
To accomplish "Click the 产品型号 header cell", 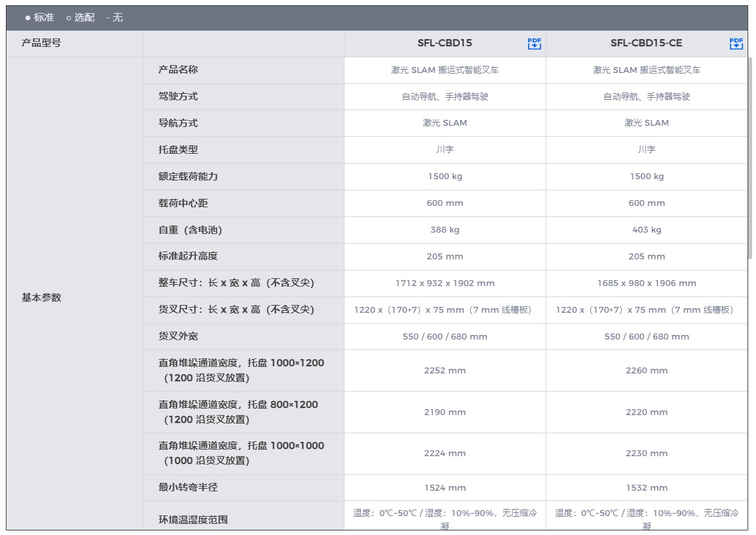I will pyautogui.click(x=41, y=44).
